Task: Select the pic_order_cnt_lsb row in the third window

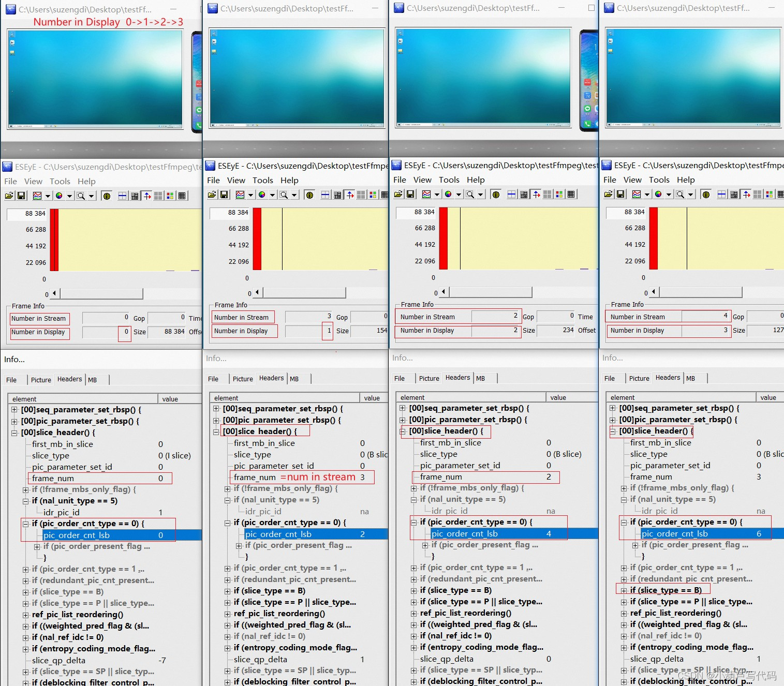Action: (514, 533)
